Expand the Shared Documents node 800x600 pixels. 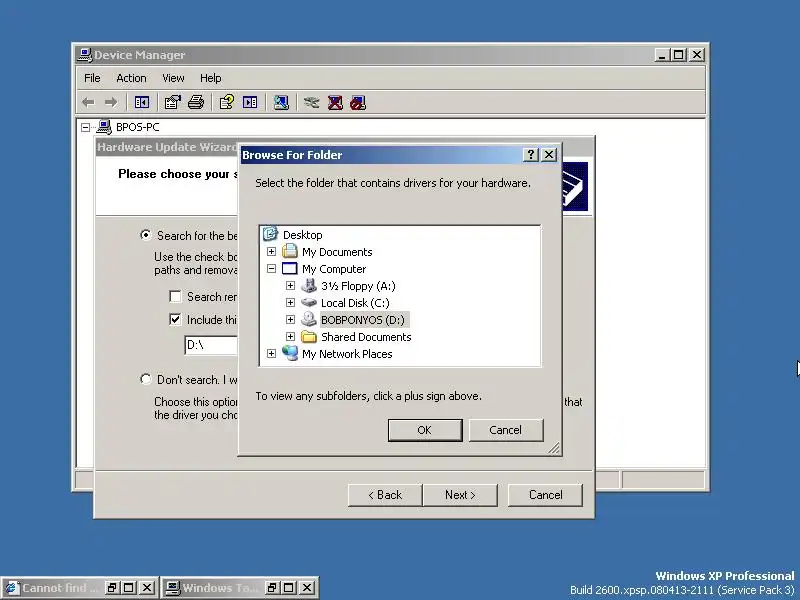(290, 337)
